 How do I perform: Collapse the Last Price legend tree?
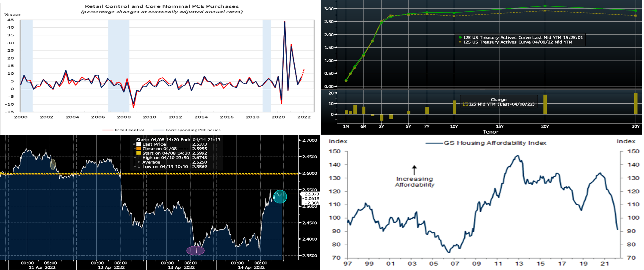click(x=134, y=144)
